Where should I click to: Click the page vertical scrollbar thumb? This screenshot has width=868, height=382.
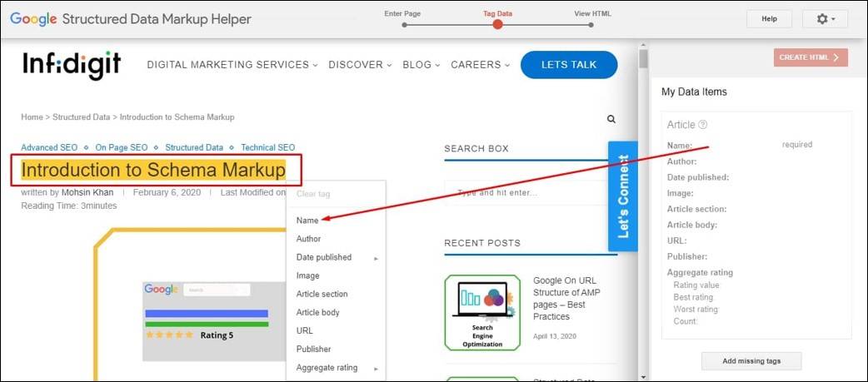[643, 58]
